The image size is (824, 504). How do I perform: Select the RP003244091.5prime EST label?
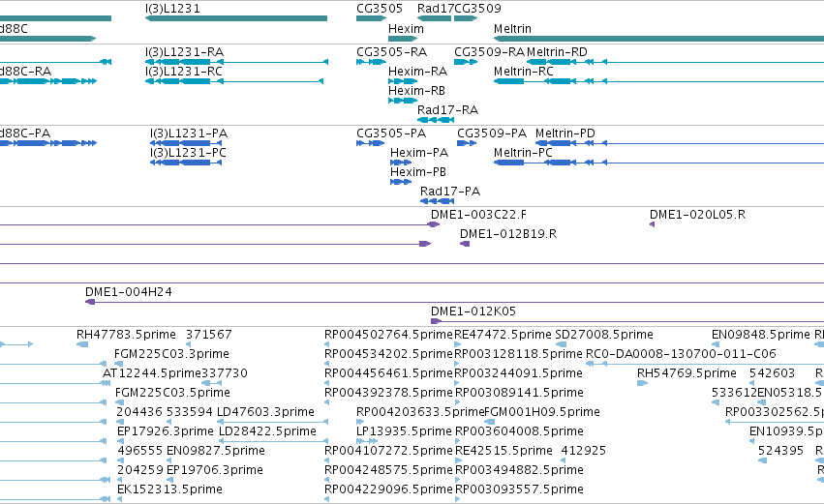(x=519, y=373)
